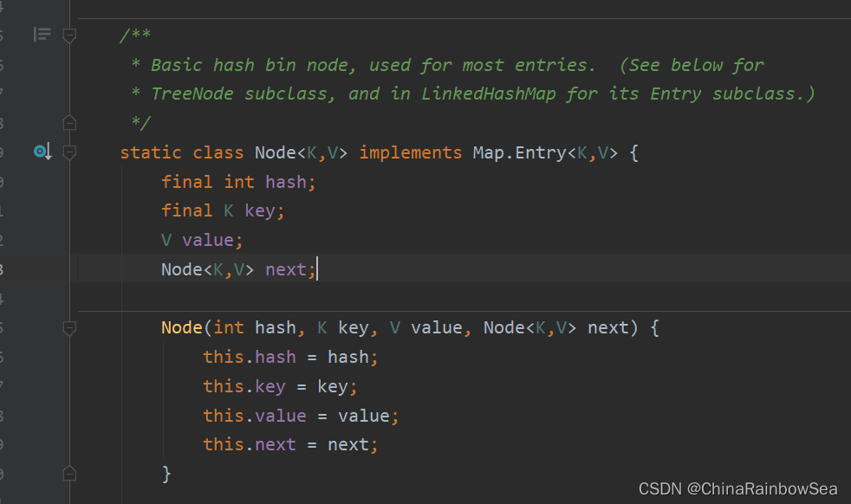Click 'this.next' assignment line
Viewport: 851px width, 504px height.
290,445
